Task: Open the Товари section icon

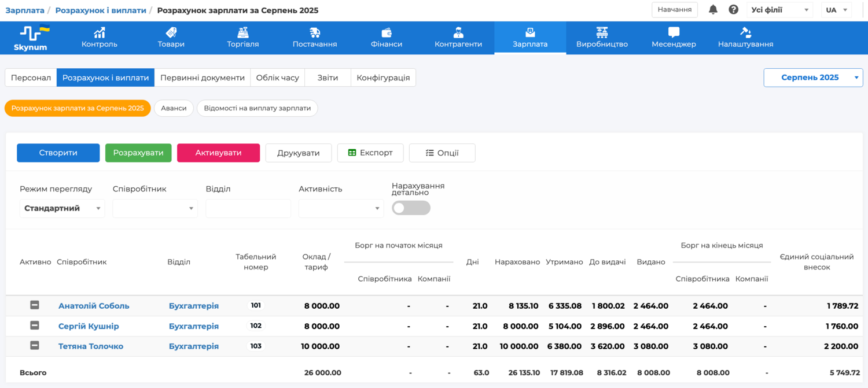Action: 171,33
